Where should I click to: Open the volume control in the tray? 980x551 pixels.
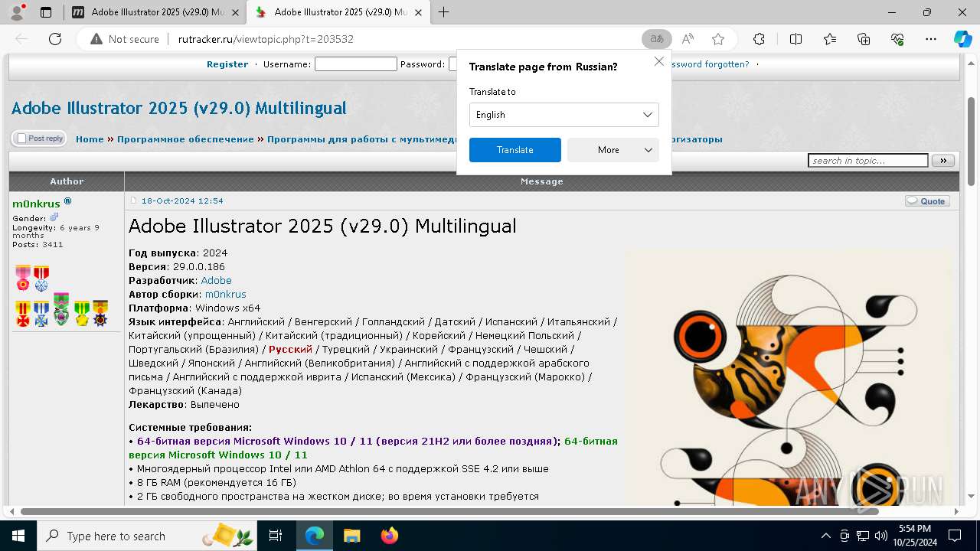pos(881,536)
